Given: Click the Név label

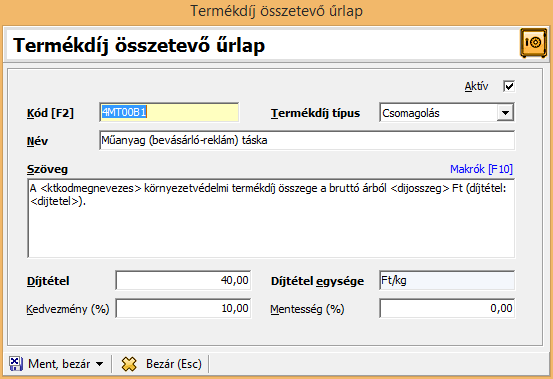Looking at the screenshot, I should [x=37, y=141].
